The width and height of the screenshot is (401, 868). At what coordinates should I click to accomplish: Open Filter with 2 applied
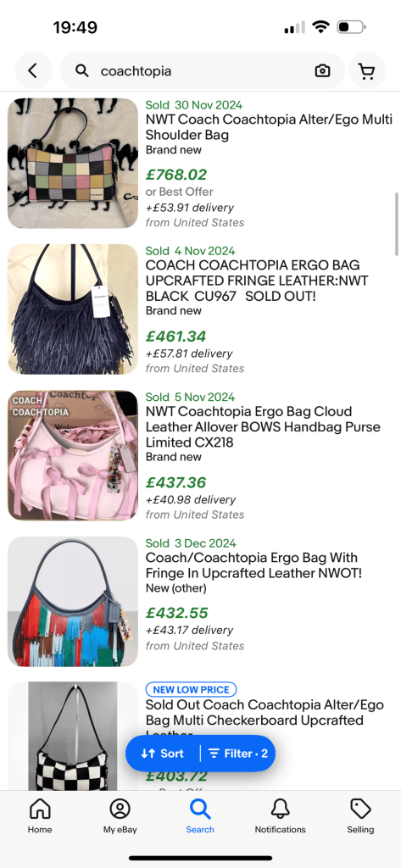(237, 754)
